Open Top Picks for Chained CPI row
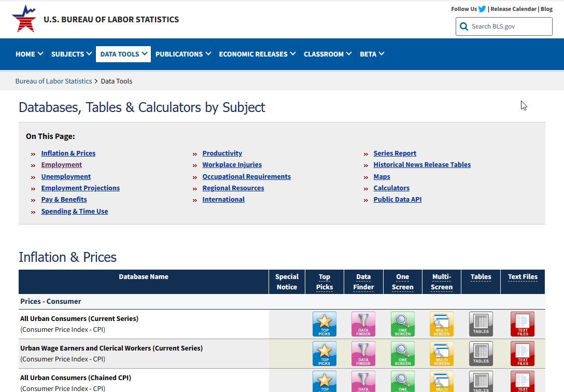 tap(325, 381)
